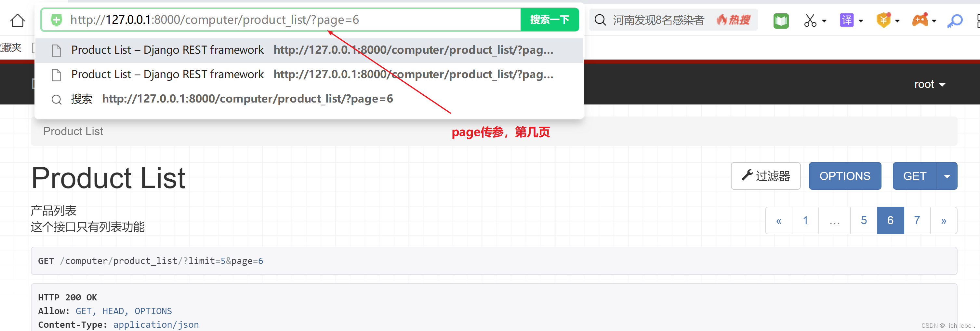Click the scissors screenshot tool icon

pyautogui.click(x=810, y=21)
